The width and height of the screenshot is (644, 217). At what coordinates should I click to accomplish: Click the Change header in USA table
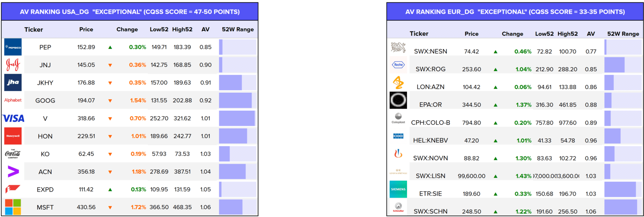[127, 29]
